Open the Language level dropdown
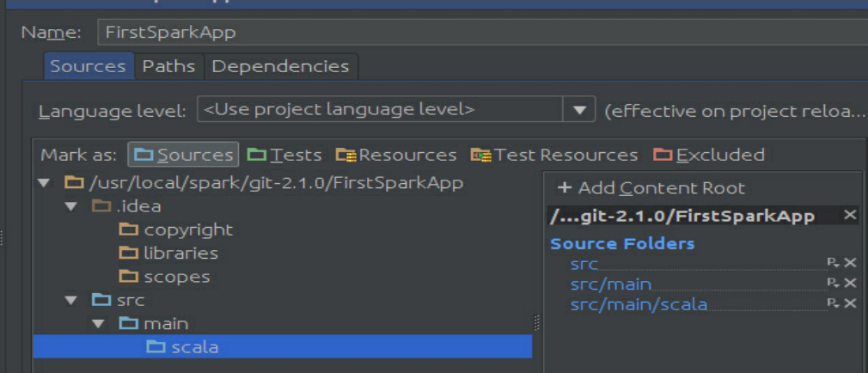 [x=578, y=110]
